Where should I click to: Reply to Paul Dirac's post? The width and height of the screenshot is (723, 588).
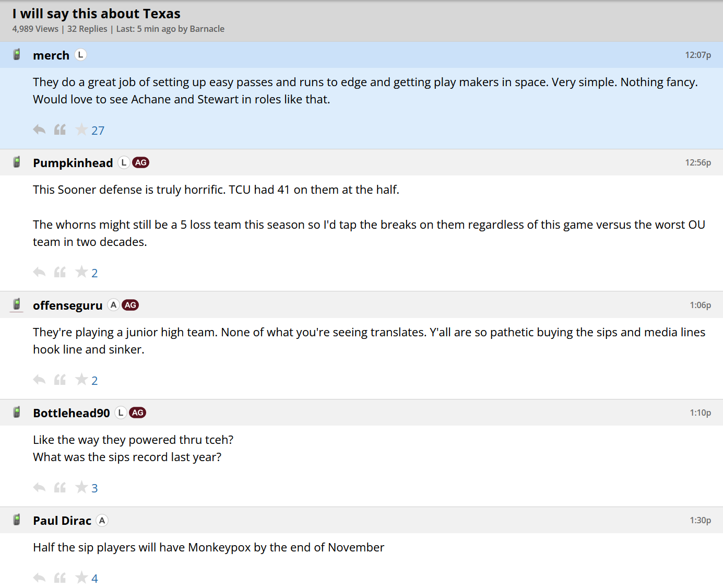tap(39, 578)
